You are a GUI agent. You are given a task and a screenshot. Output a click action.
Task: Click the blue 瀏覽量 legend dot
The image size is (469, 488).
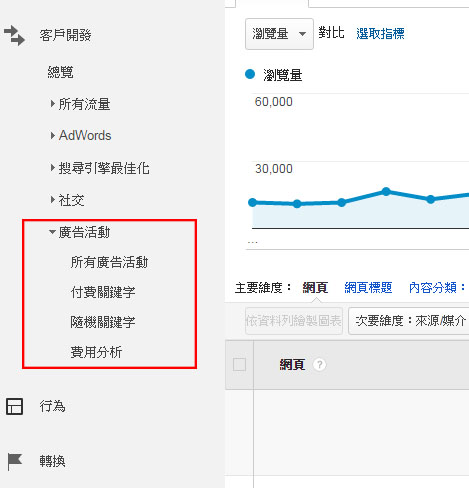250,74
